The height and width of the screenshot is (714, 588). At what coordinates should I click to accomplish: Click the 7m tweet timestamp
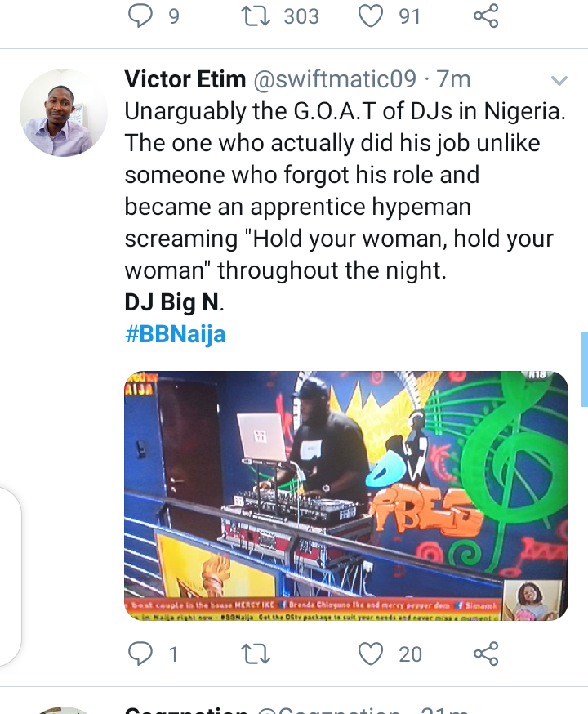(x=454, y=79)
